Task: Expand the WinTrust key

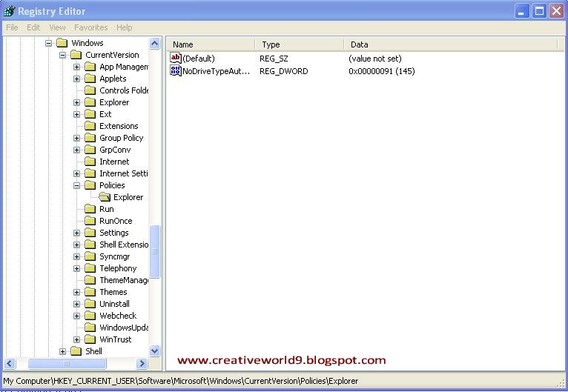Action: [77, 340]
